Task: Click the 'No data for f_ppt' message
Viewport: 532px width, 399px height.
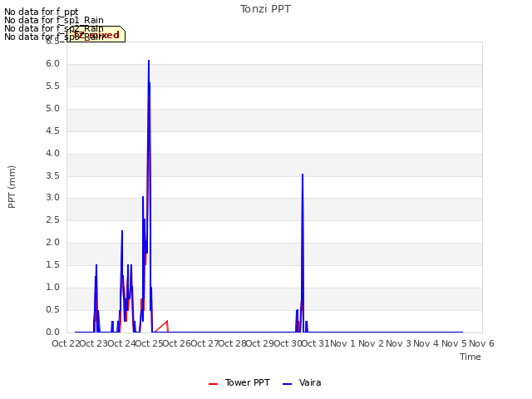Action: [x=42, y=12]
